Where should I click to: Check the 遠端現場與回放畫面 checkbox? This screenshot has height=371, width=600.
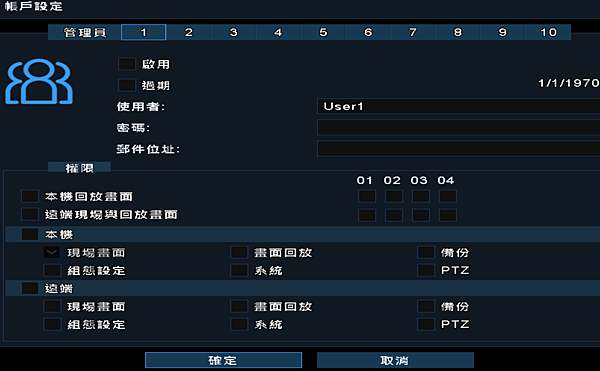[x=30, y=214]
